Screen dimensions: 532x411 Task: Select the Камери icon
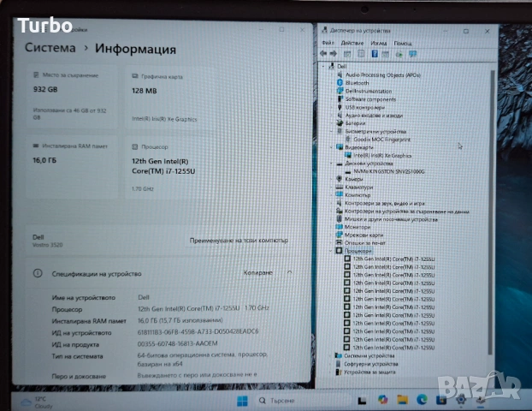(340, 179)
